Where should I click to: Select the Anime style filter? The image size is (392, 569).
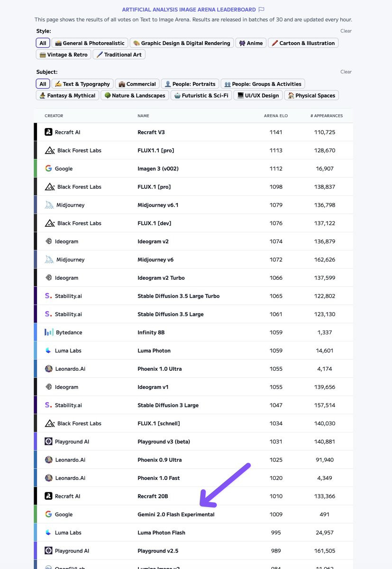[251, 43]
